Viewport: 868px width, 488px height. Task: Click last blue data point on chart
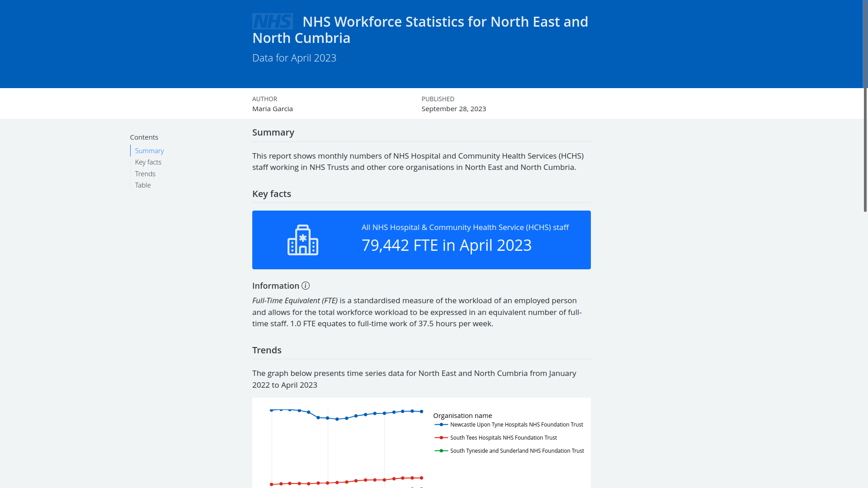point(422,412)
